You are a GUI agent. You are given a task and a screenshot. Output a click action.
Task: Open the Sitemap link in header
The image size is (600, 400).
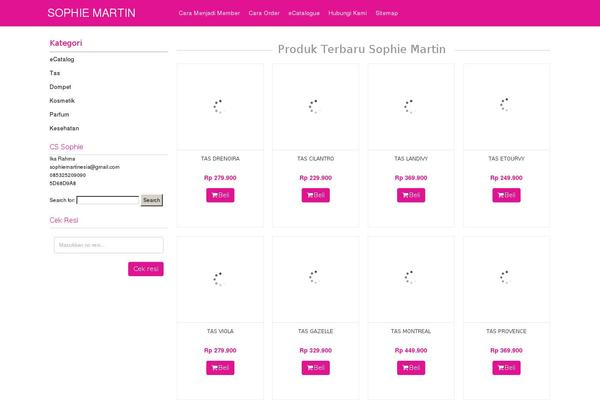386,13
